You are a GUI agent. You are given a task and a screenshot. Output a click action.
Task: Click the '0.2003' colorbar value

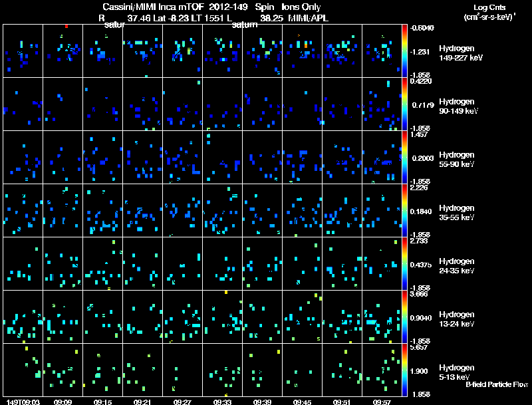(423, 158)
